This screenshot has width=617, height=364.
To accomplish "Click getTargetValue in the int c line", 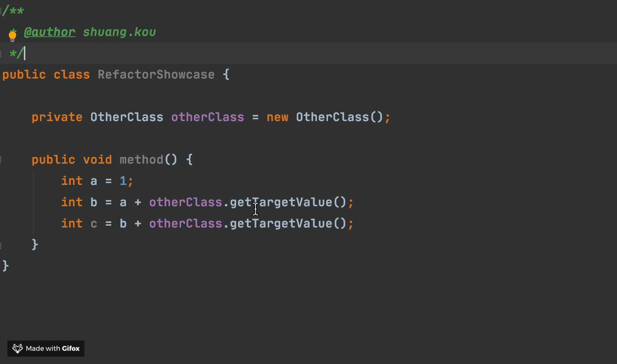I will (x=281, y=224).
